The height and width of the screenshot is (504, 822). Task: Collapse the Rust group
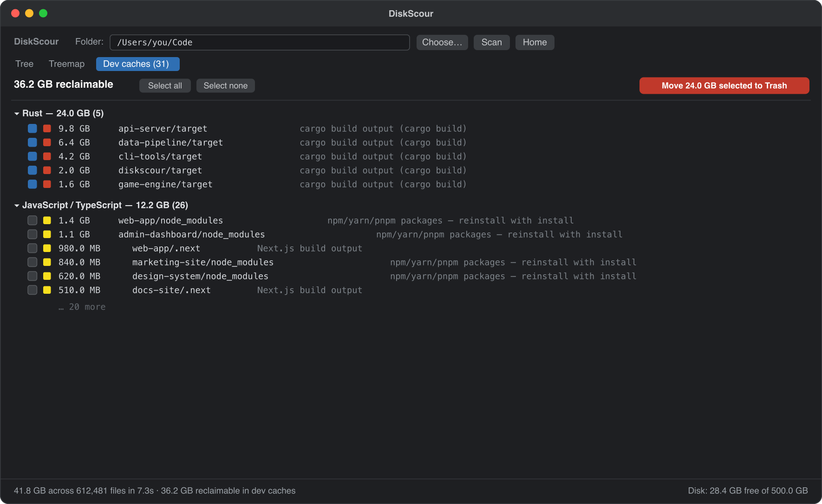pyautogui.click(x=17, y=113)
